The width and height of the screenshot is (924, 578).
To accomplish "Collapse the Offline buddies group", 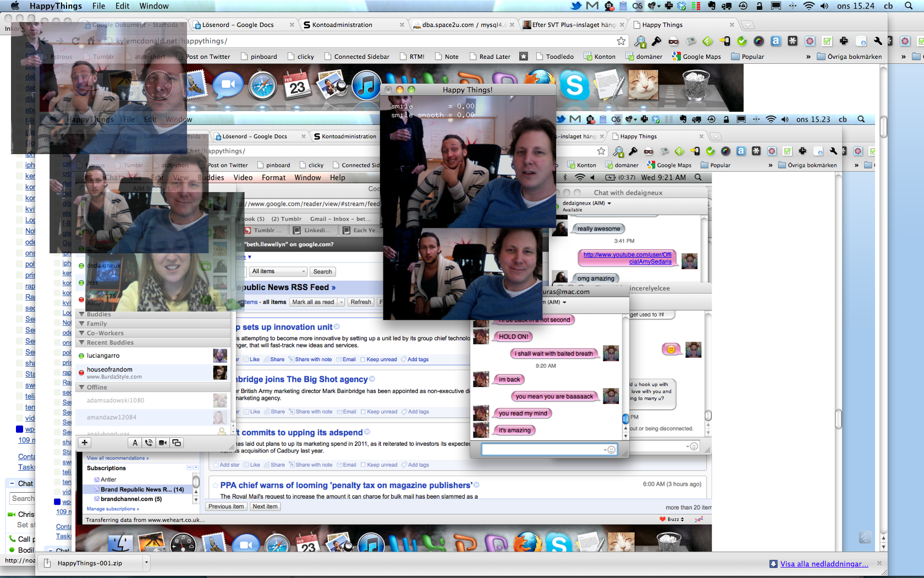I will 82,388.
